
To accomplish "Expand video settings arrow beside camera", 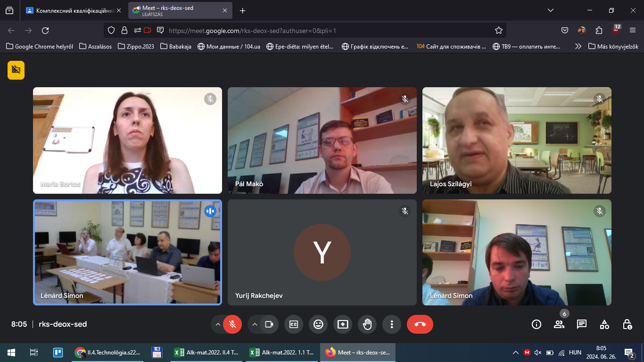I will [255, 324].
